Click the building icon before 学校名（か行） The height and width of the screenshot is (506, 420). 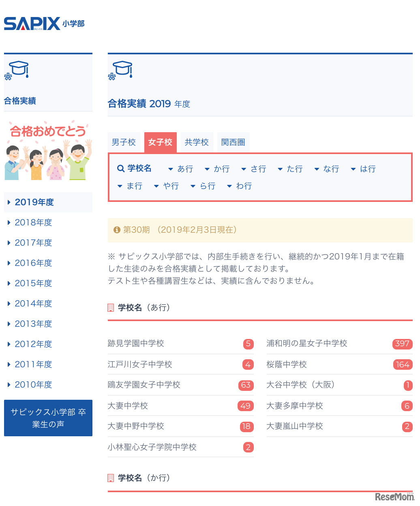pos(111,478)
